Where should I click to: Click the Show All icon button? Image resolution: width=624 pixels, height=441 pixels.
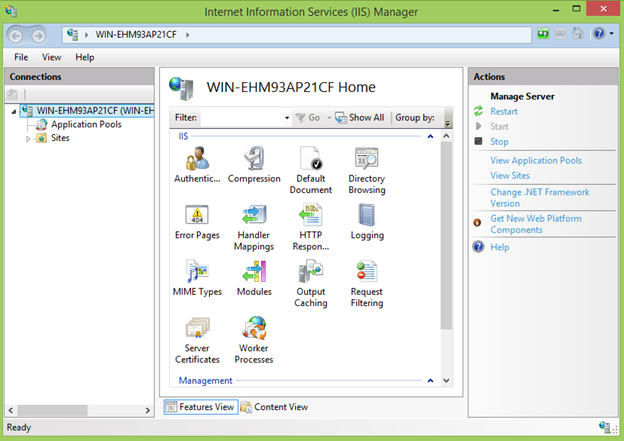360,117
